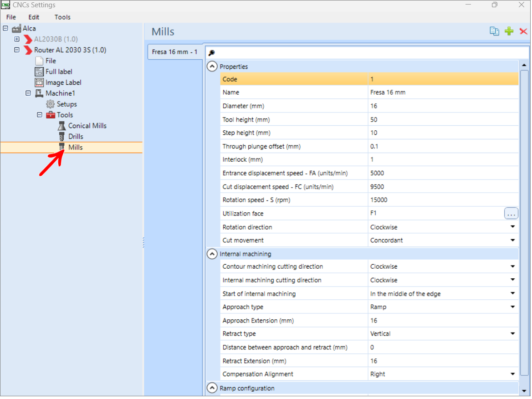Screen dimensions: 532x399
Task: Select the Drills tool icon
Action: click(x=62, y=137)
